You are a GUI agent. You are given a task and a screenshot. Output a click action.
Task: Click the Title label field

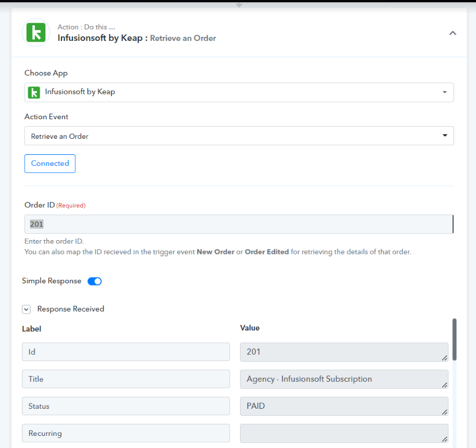point(125,379)
